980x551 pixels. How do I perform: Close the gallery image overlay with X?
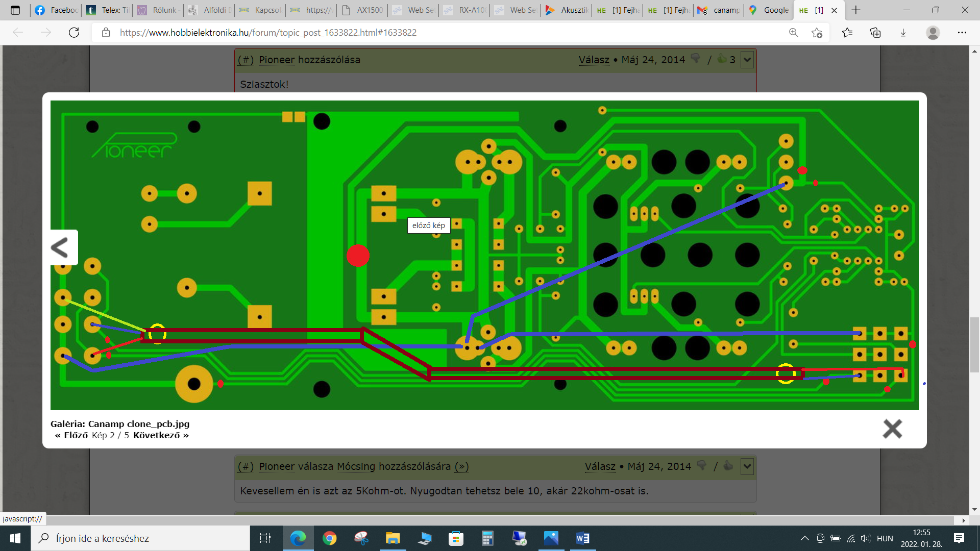tap(892, 429)
